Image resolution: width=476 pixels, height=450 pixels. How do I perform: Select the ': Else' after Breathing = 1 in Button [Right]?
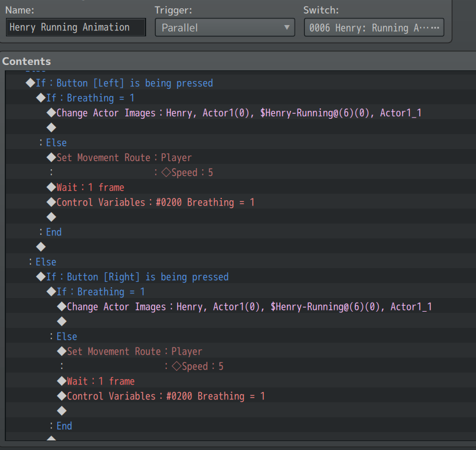pos(241,336)
